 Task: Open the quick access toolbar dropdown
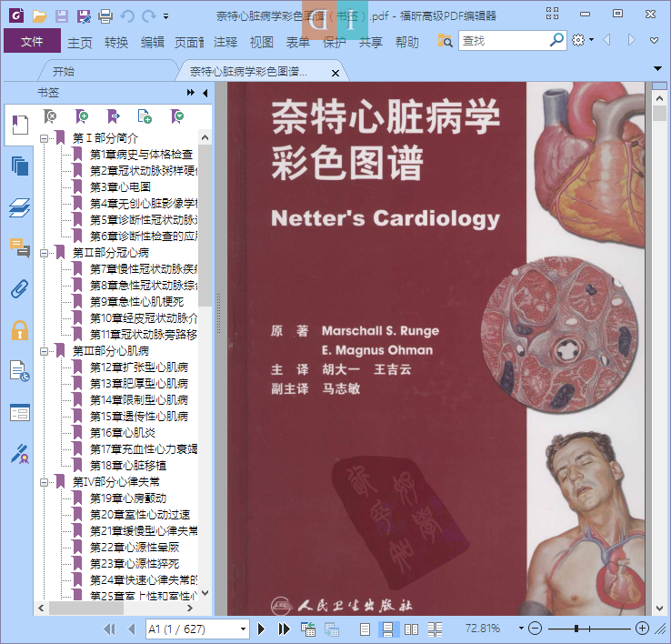tap(165, 16)
